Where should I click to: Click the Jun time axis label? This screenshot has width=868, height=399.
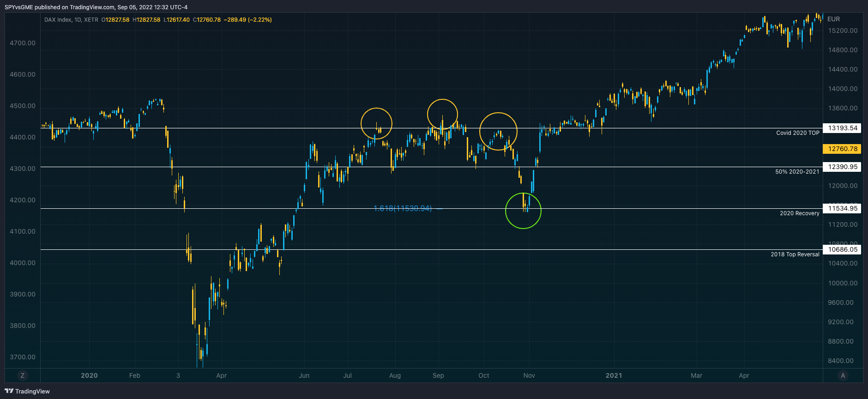pos(304,375)
